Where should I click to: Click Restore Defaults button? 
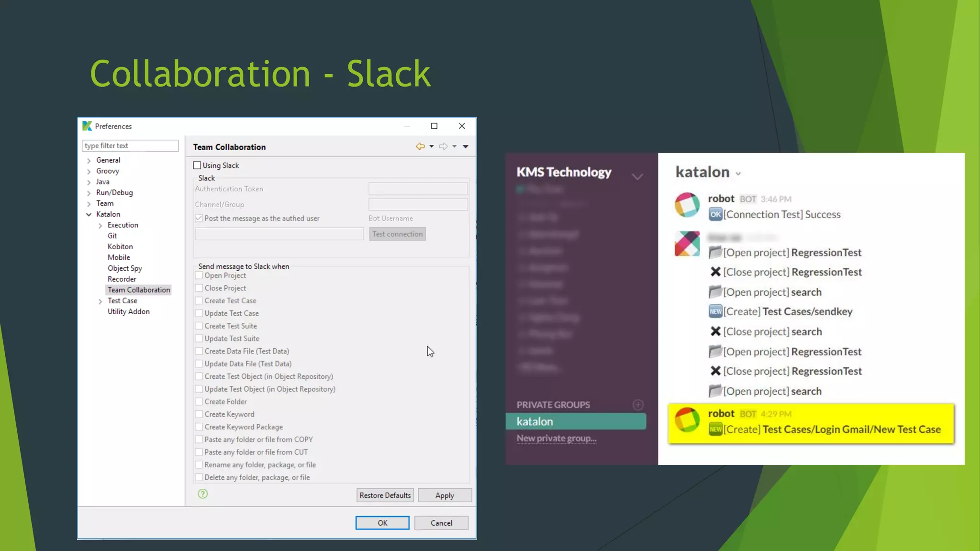pyautogui.click(x=385, y=496)
